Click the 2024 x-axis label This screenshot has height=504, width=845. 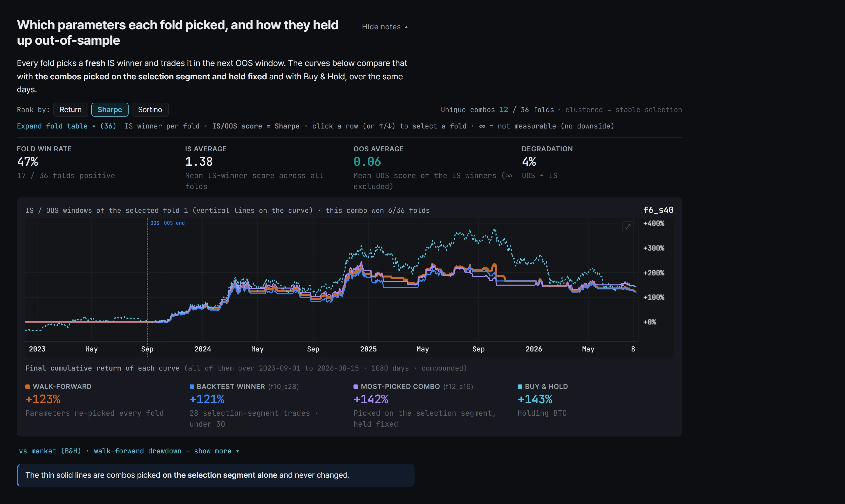(203, 349)
